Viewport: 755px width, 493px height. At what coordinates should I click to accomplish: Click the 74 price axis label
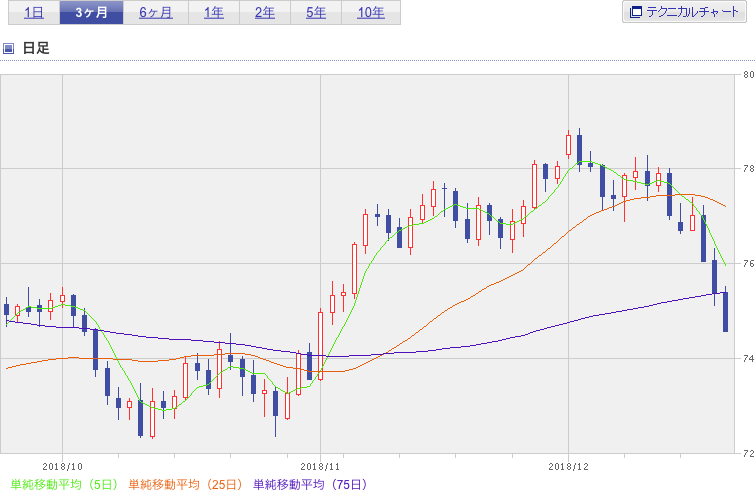(x=748, y=359)
